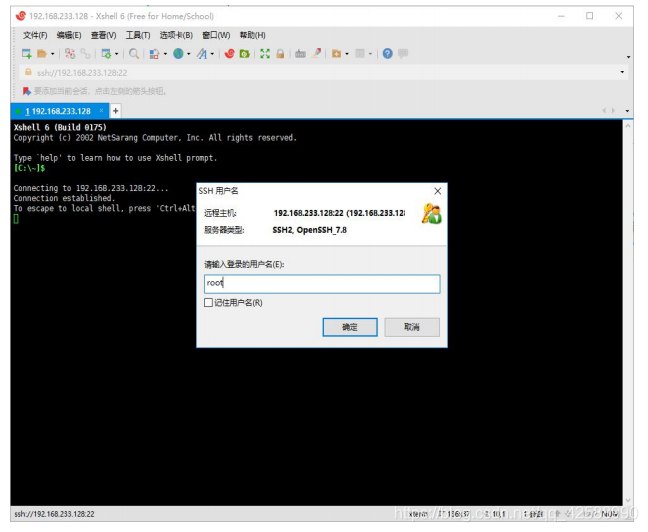Open the address bar history dropdown

622,72
